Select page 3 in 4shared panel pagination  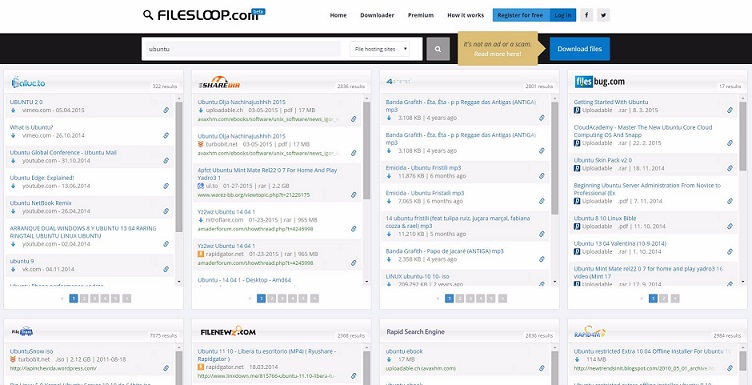(x=470, y=298)
